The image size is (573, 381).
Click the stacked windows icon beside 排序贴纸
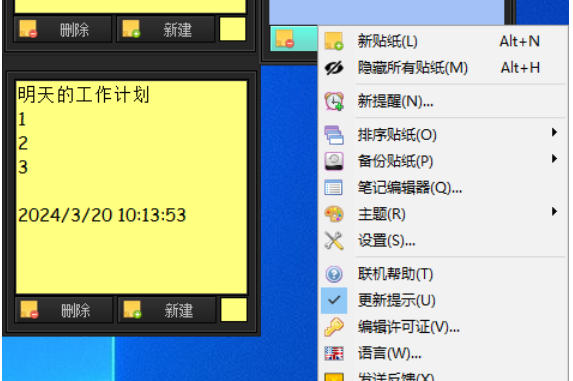click(334, 135)
